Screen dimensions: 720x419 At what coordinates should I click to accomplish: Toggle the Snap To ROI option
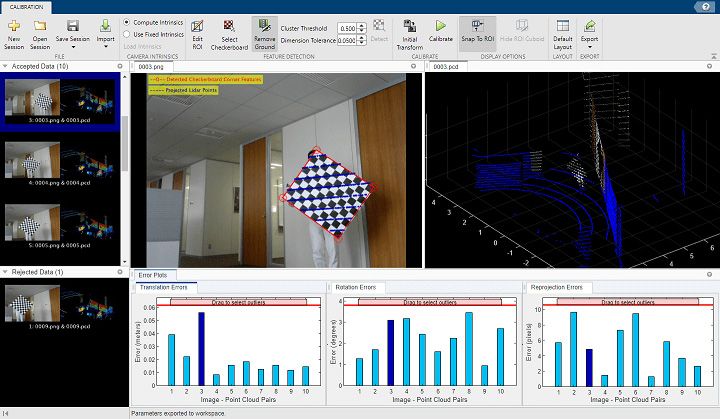477,26
